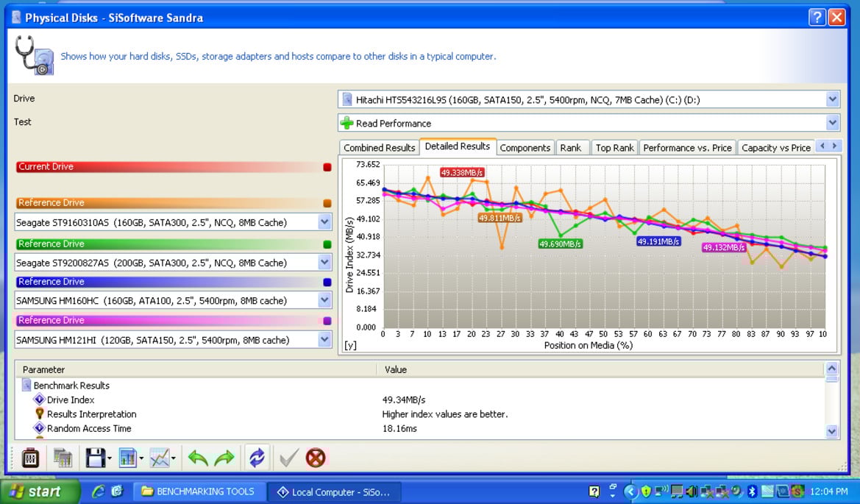Click the Bluetooth tray icon
Image resolution: width=860 pixels, height=504 pixels.
click(x=753, y=491)
